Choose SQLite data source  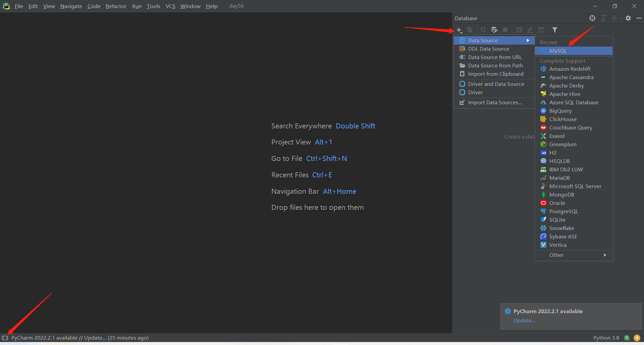(x=574, y=220)
